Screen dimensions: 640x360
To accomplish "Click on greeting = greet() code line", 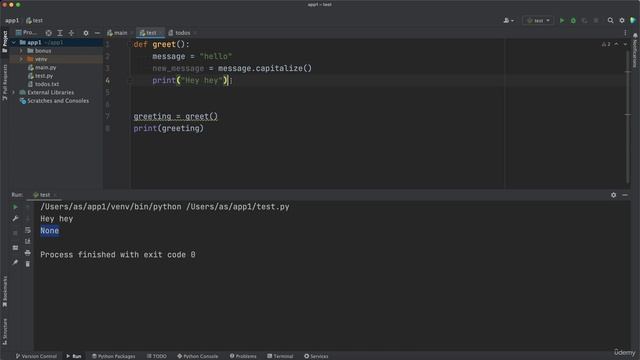I will click(x=176, y=116).
